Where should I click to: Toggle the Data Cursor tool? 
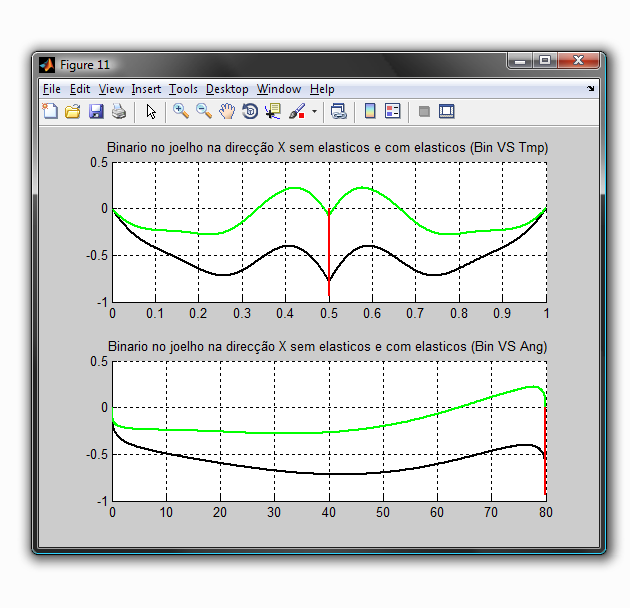coord(273,111)
